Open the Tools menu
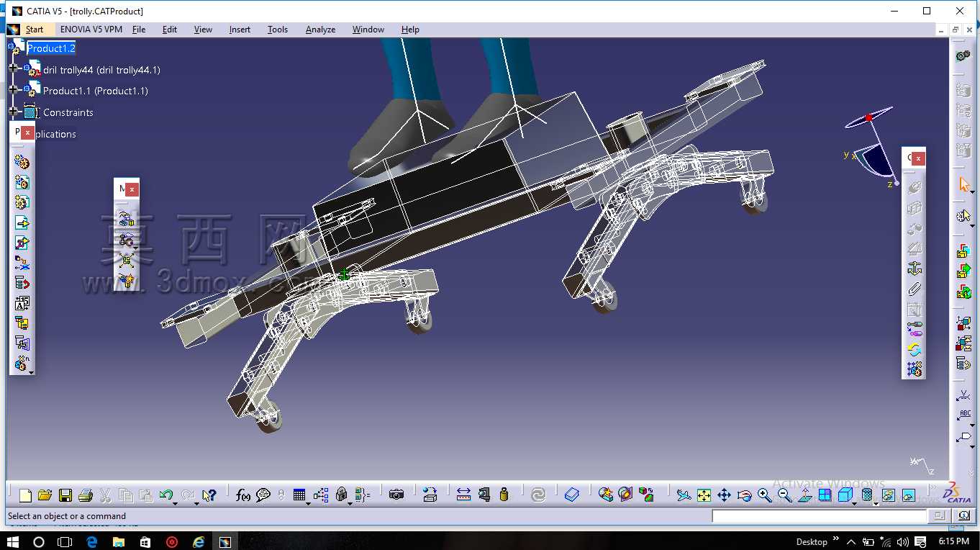980x550 pixels. [x=278, y=30]
